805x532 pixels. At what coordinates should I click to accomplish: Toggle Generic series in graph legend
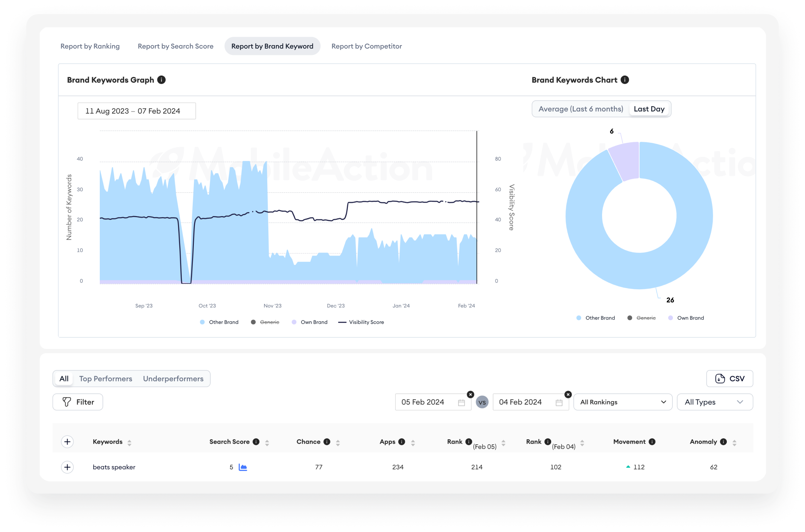pos(265,322)
